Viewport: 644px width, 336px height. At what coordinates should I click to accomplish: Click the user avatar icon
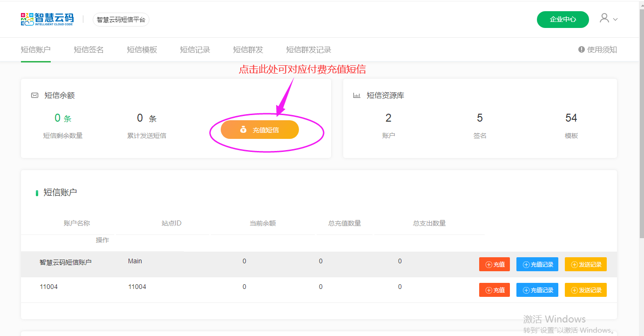point(604,18)
